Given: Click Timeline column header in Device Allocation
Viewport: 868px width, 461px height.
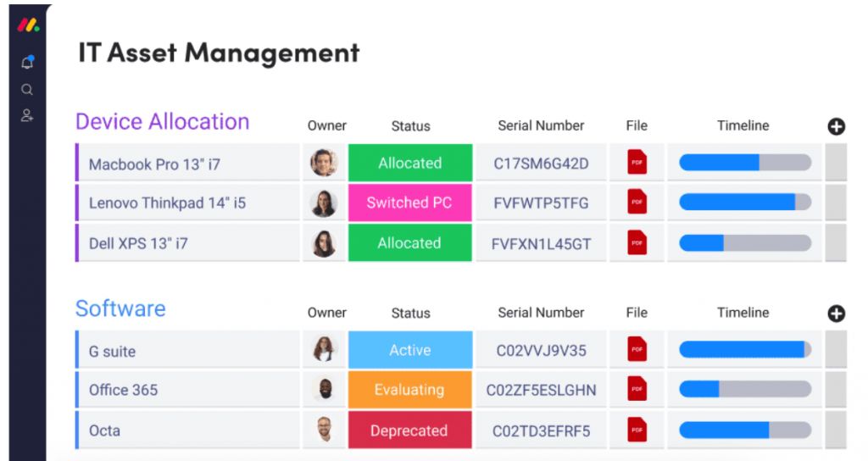Looking at the screenshot, I should [x=743, y=125].
